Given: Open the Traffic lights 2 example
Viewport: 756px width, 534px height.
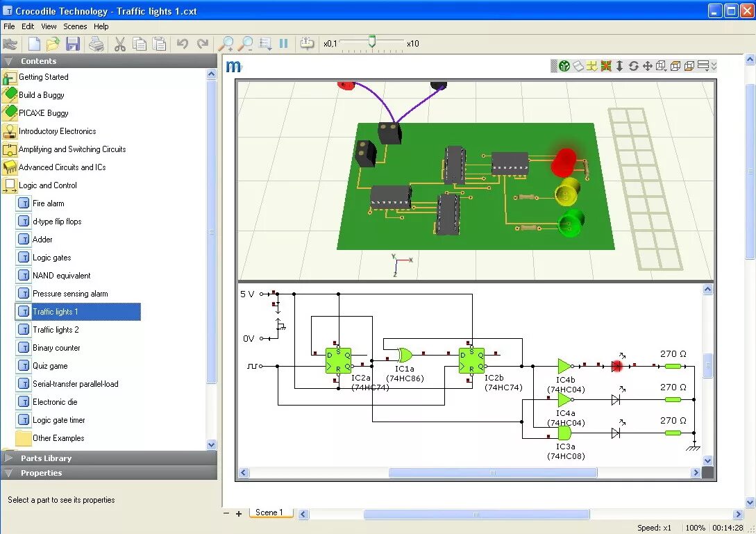Looking at the screenshot, I should pyautogui.click(x=56, y=330).
